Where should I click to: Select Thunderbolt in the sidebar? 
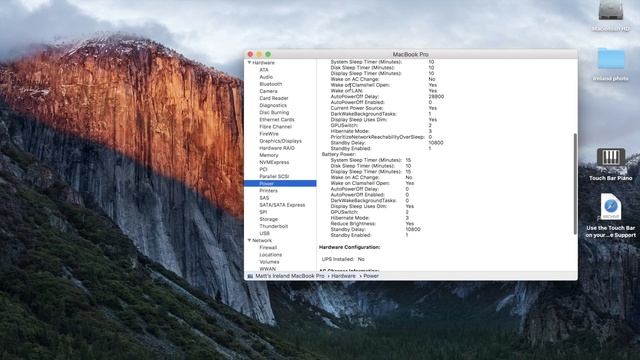click(x=273, y=226)
